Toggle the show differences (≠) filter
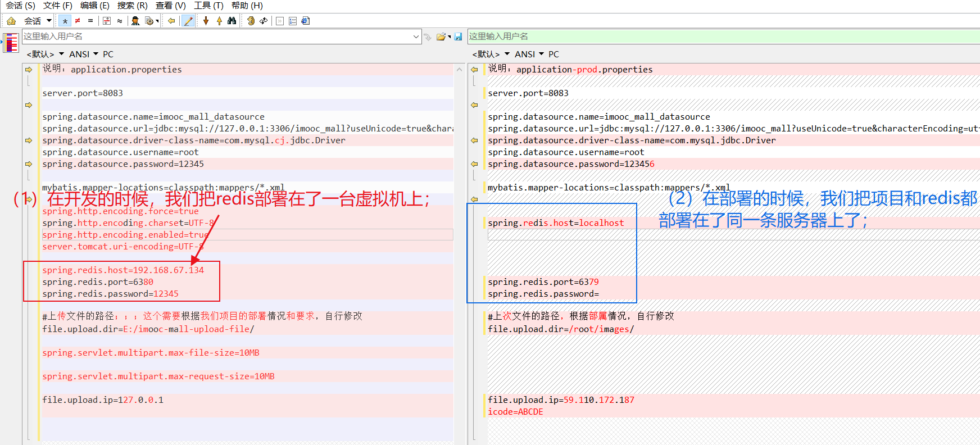The width and height of the screenshot is (980, 445). pyautogui.click(x=78, y=21)
